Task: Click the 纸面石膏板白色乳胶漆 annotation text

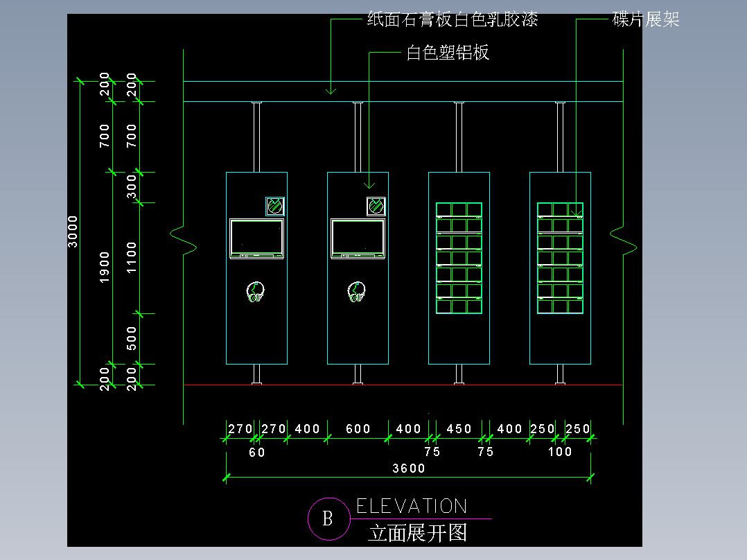Action: click(x=452, y=19)
